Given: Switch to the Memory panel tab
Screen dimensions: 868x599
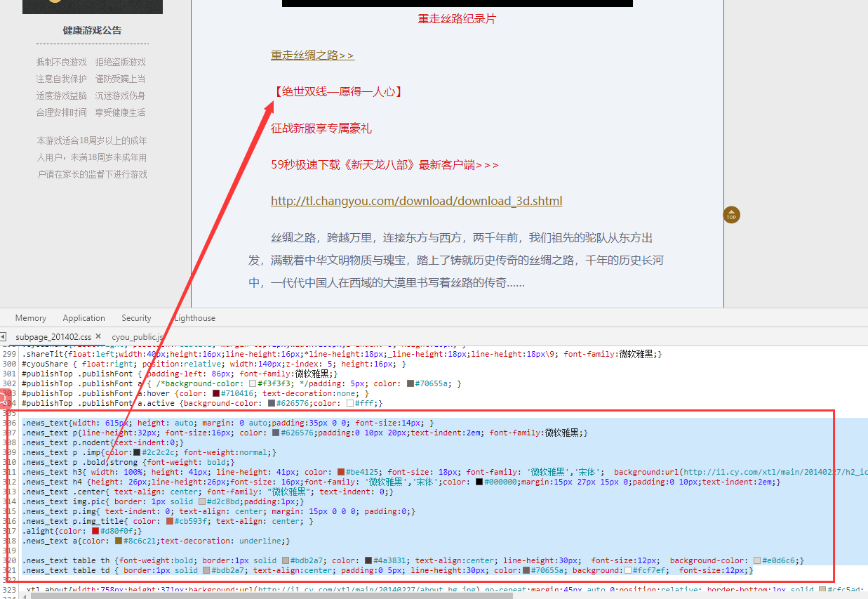Looking at the screenshot, I should pos(31,318).
